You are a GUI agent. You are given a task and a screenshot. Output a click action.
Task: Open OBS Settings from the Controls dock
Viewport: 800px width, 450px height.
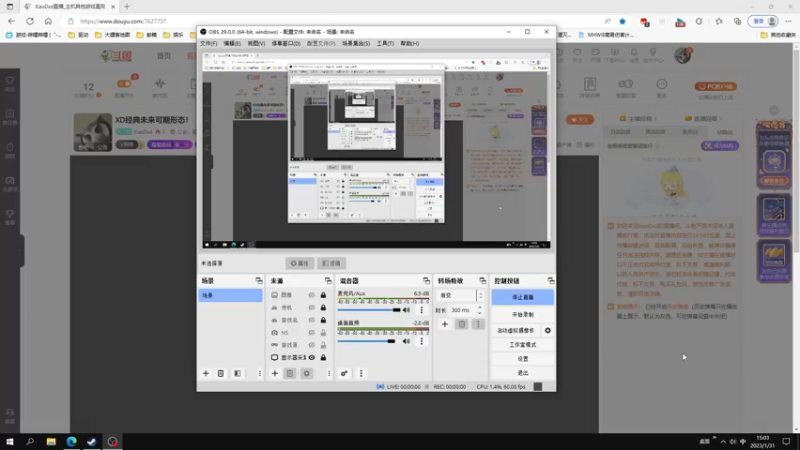(x=523, y=359)
